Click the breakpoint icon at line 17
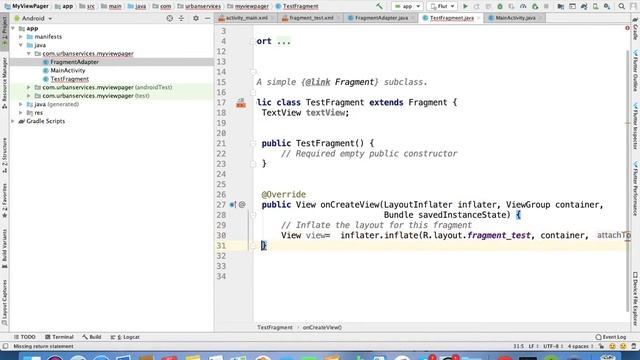This screenshot has height=360, width=640. click(241, 103)
